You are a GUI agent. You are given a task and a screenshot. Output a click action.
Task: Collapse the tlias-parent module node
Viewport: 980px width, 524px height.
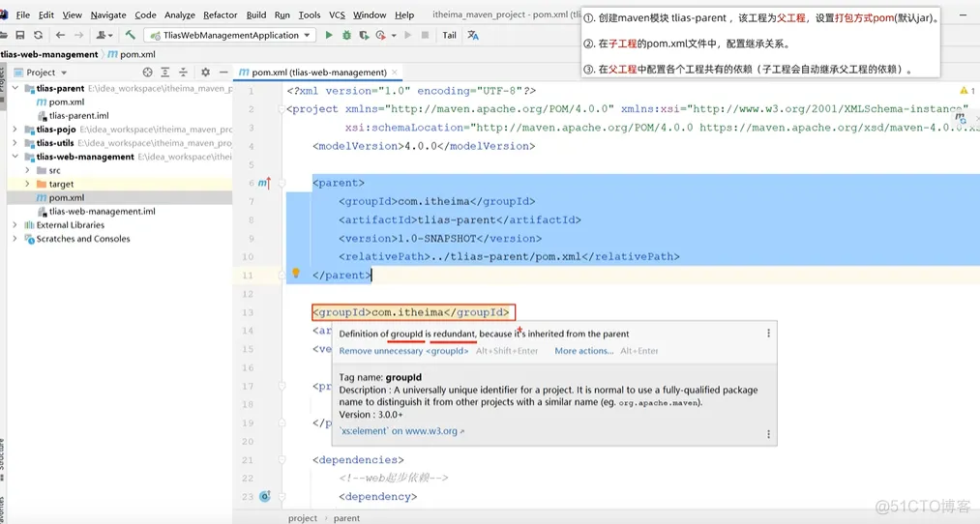click(15, 89)
